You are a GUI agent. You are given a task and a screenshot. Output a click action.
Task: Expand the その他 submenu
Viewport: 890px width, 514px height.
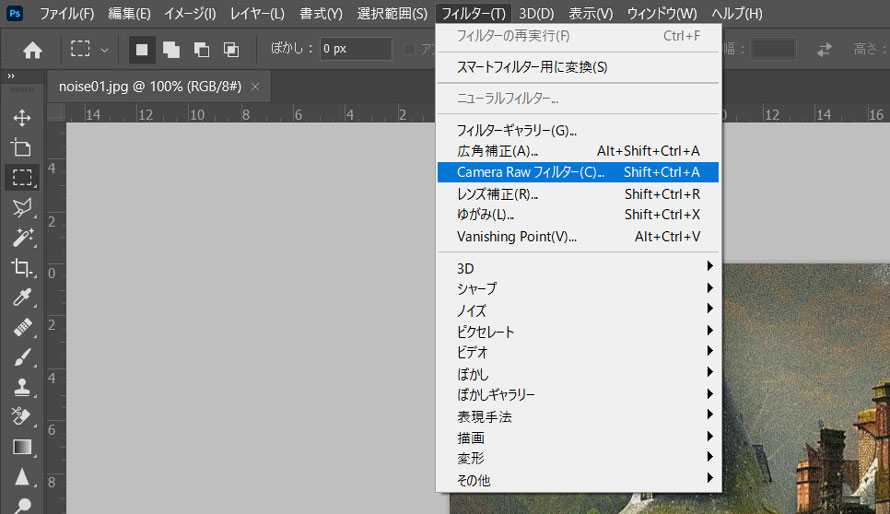(x=578, y=480)
